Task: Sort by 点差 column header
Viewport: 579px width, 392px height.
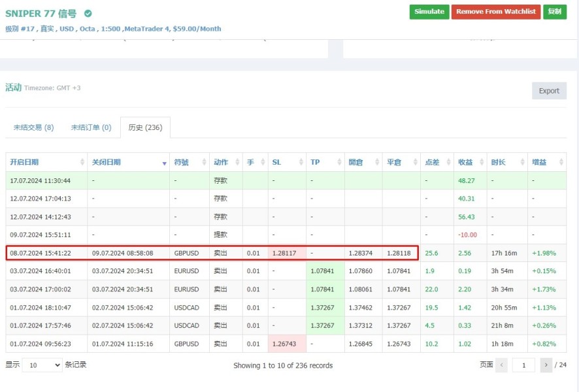Action: point(432,163)
